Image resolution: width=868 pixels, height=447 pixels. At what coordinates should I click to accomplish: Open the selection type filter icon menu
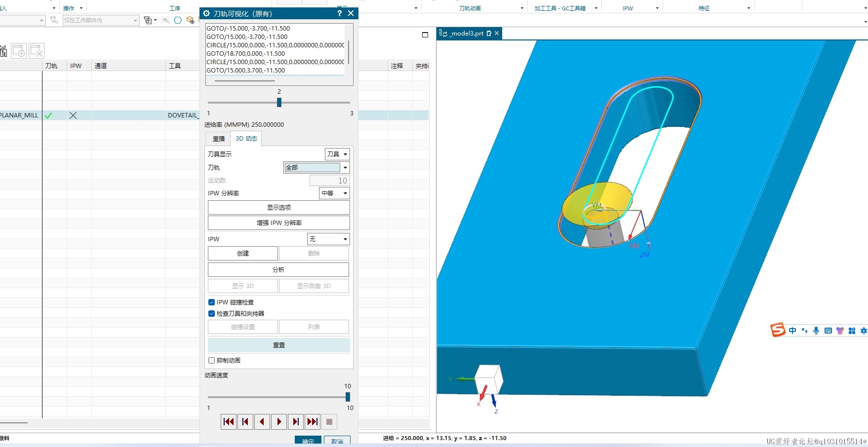[x=150, y=20]
